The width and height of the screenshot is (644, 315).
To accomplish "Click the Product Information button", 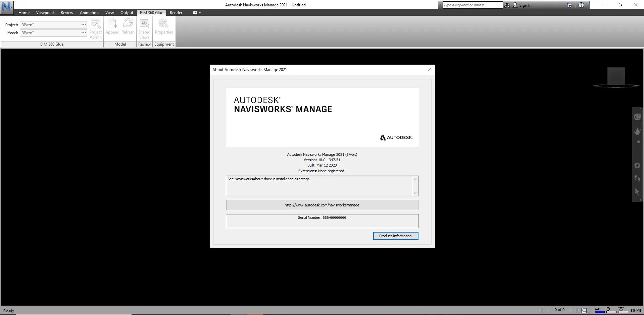I will pyautogui.click(x=395, y=236).
